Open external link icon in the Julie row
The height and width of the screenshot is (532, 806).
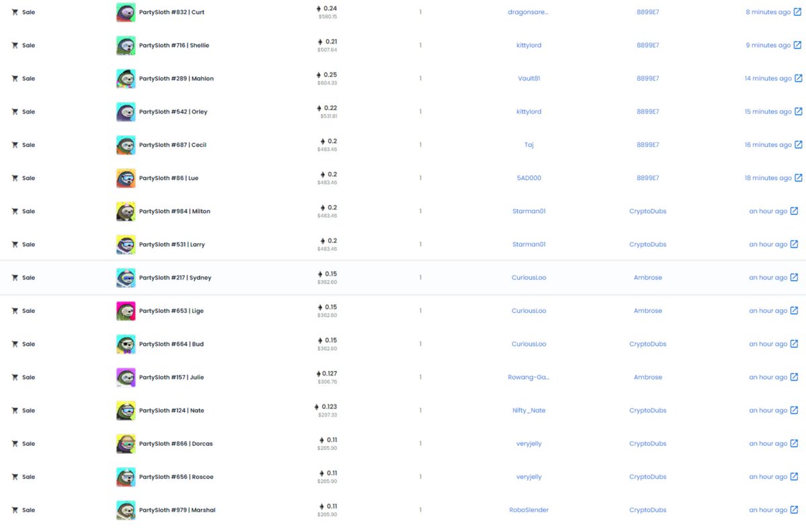[794, 378]
